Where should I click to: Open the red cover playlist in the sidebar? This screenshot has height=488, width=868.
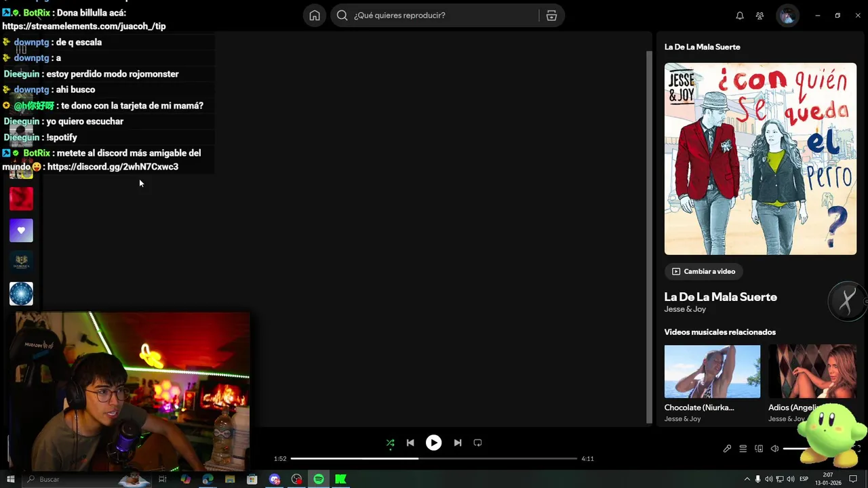pos(21,199)
